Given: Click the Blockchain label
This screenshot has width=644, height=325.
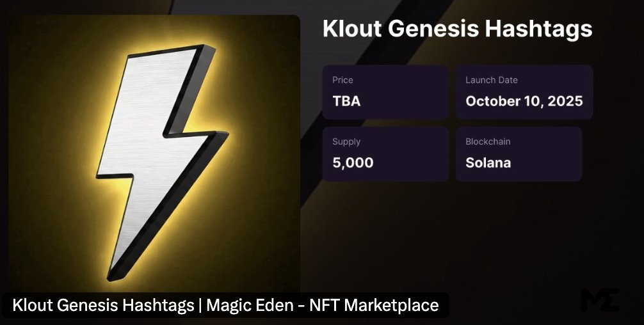Looking at the screenshot, I should click(x=488, y=141).
